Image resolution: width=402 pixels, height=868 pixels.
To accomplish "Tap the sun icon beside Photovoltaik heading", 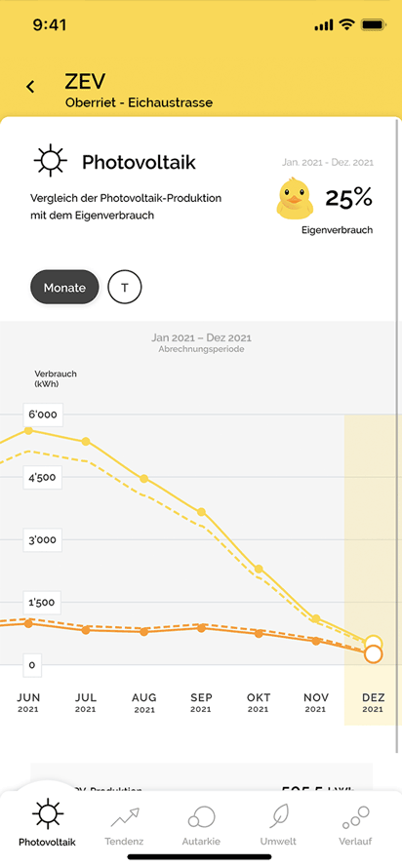I will point(50,161).
